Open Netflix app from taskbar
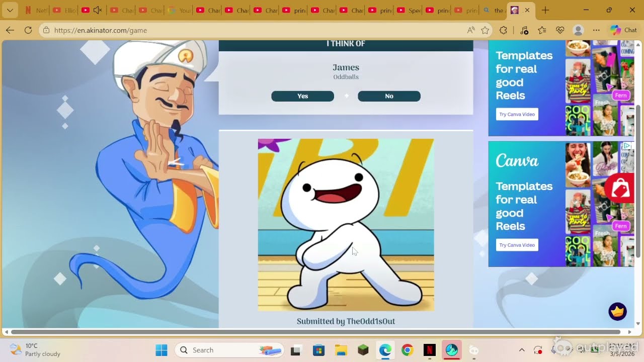 (x=429, y=350)
